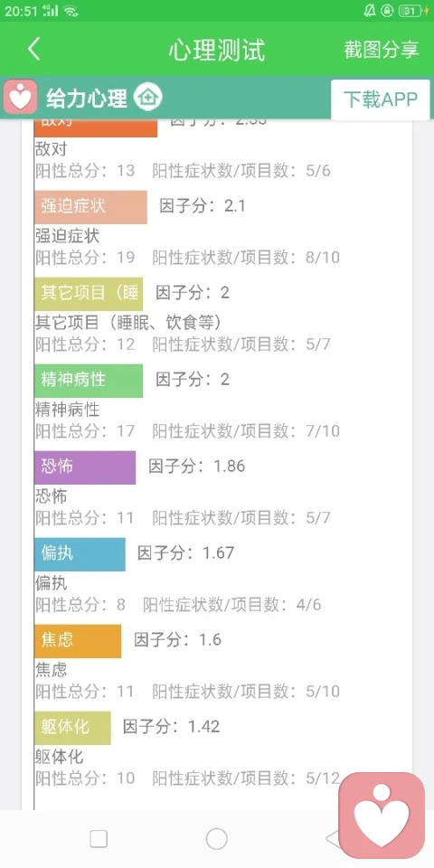434x868 pixels.
Task: Select the purple 恐怖 score bar
Action: tap(85, 467)
